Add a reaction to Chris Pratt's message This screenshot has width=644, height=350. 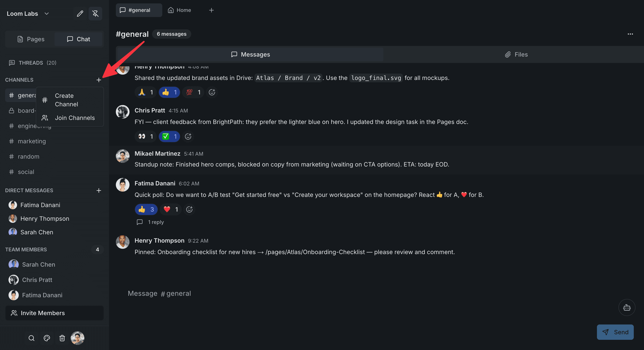(x=188, y=137)
